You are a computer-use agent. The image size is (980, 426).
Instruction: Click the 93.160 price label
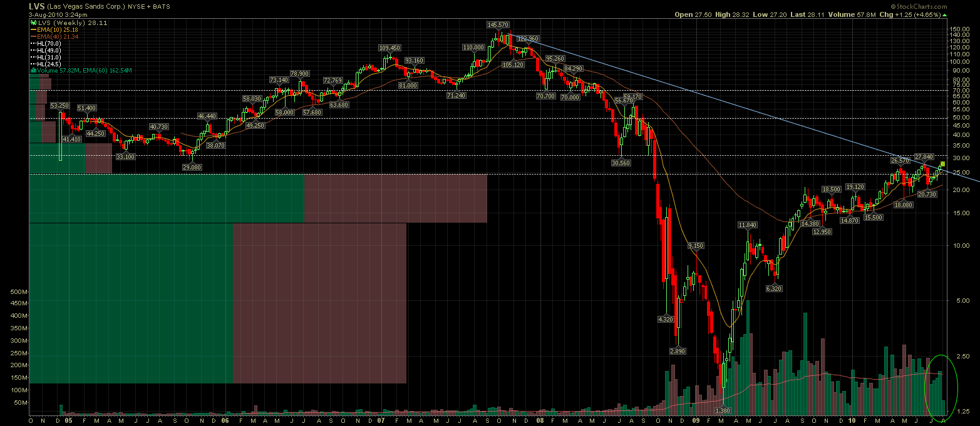[x=414, y=60]
